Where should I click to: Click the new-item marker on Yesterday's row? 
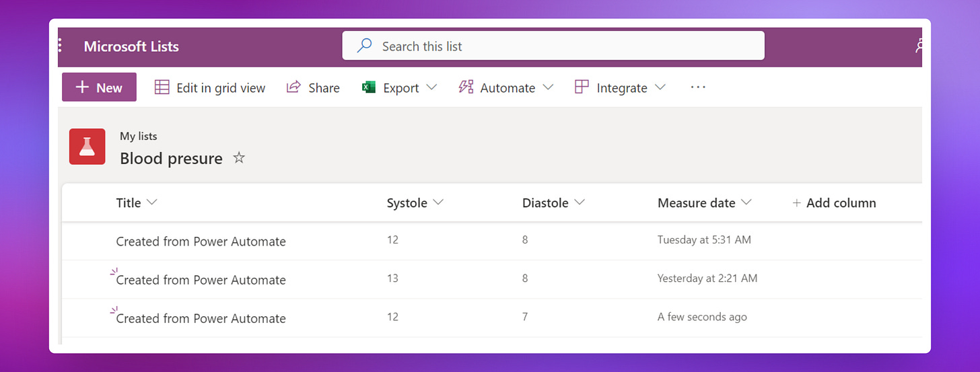(114, 272)
